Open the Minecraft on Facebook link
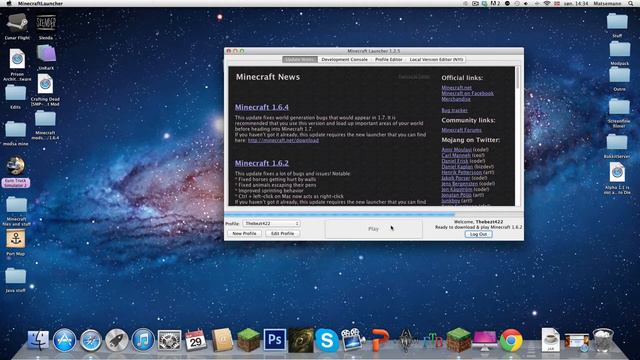The height and width of the screenshot is (360, 640). 467,93
